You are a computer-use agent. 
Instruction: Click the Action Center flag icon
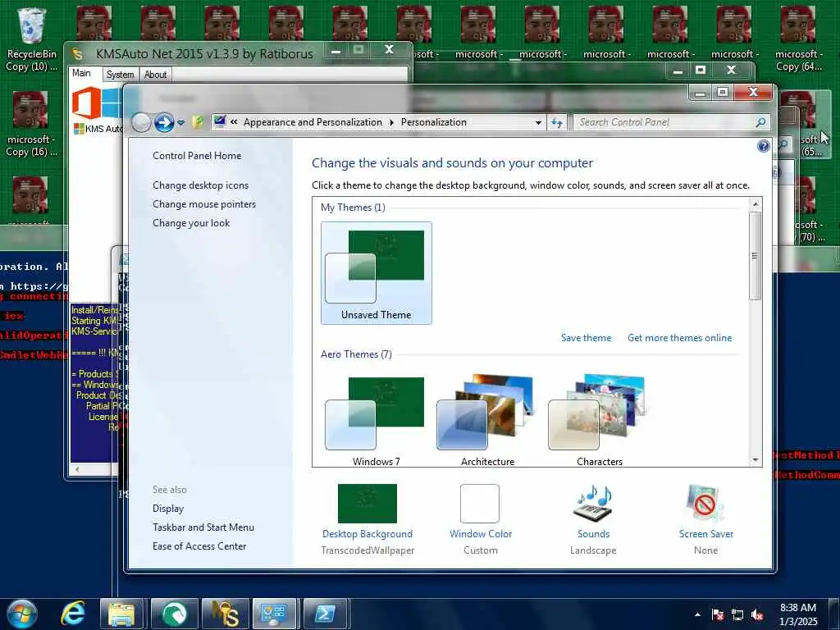[x=717, y=614]
